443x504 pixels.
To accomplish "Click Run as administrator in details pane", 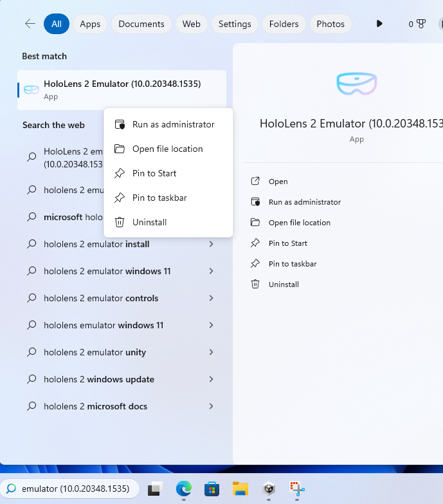I will 305,202.
